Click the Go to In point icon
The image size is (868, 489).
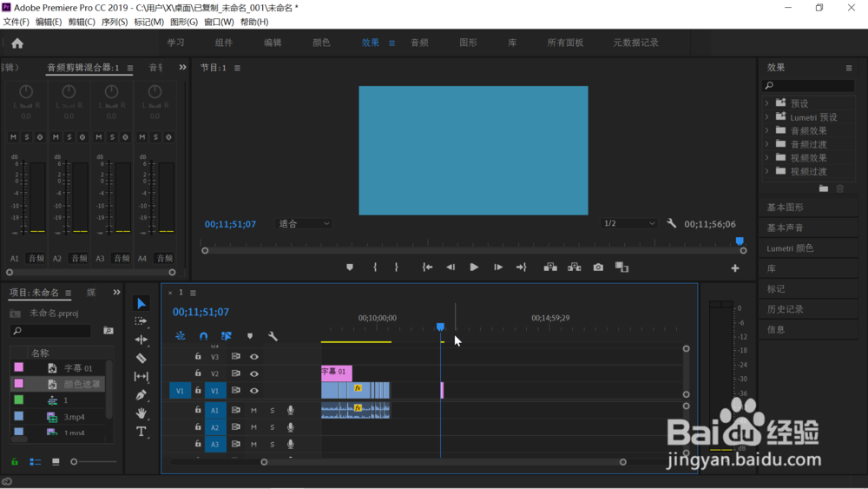pyautogui.click(x=427, y=268)
